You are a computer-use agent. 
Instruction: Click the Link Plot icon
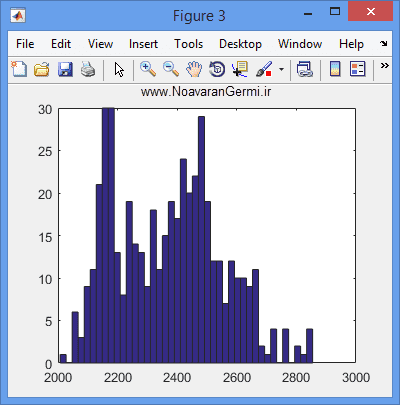305,69
